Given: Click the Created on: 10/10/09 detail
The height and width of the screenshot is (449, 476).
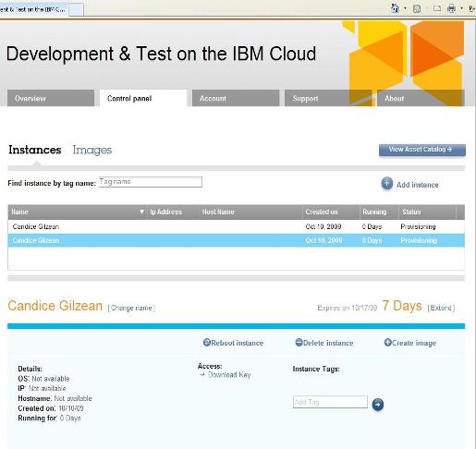Looking at the screenshot, I should (51, 408).
